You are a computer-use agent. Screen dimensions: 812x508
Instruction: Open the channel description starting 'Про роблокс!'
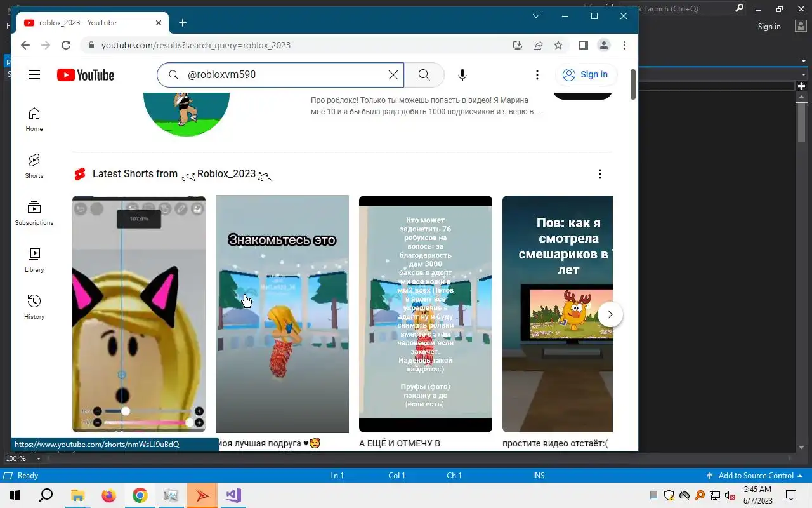tap(426, 106)
